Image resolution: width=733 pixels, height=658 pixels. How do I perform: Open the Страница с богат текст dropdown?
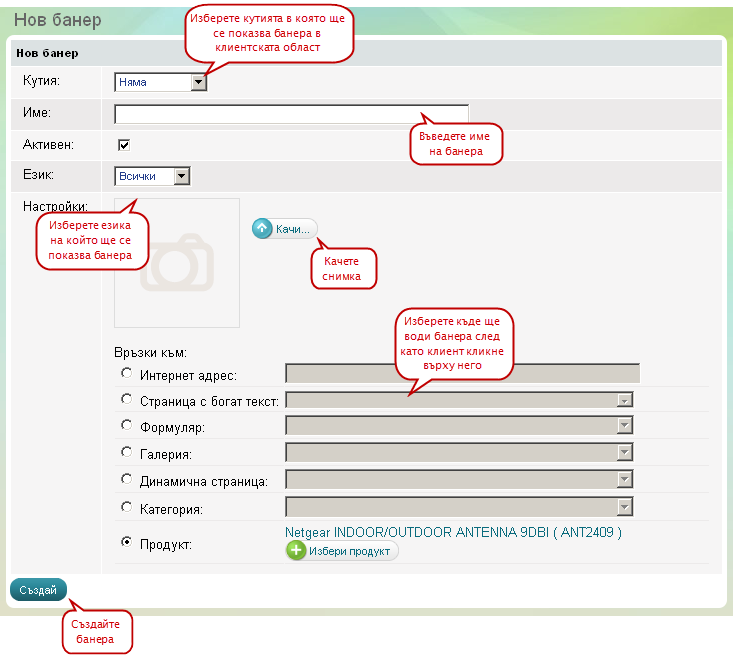coord(459,400)
